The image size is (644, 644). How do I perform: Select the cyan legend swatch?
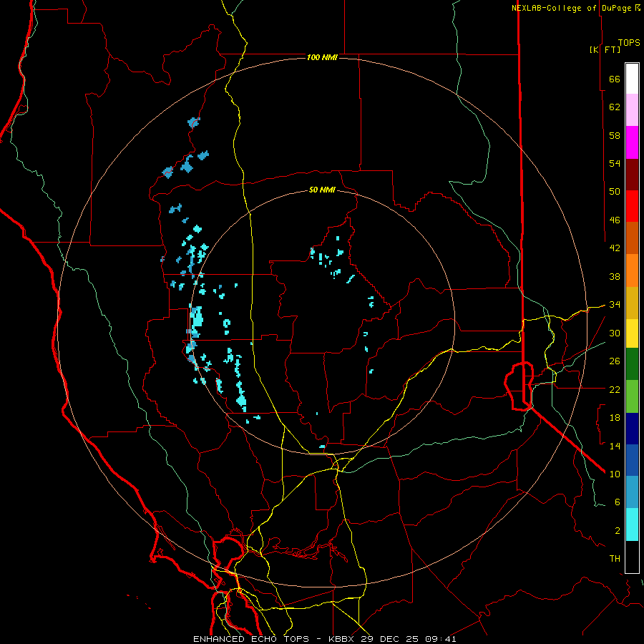(x=632, y=525)
